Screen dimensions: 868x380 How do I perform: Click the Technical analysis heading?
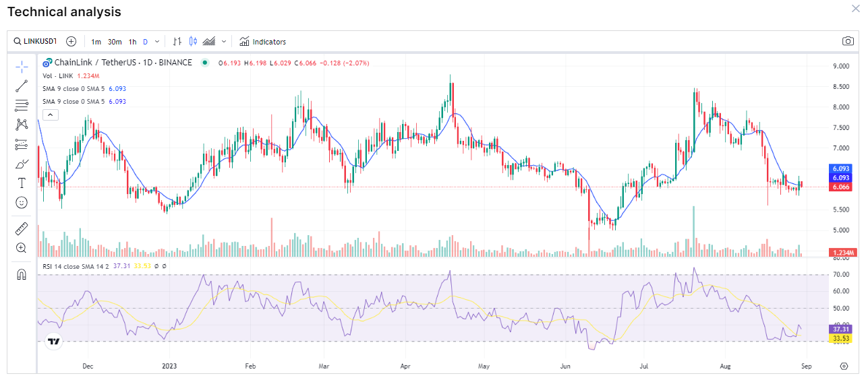click(65, 11)
